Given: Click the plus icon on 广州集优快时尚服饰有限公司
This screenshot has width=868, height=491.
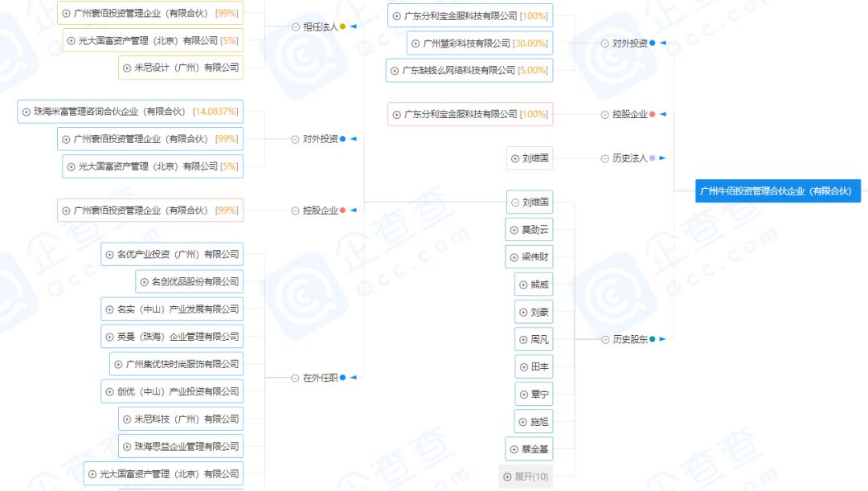Looking at the screenshot, I should (118, 365).
